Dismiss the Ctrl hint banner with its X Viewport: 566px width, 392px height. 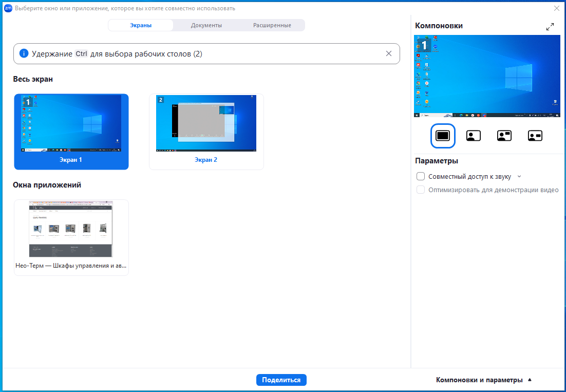coord(389,53)
